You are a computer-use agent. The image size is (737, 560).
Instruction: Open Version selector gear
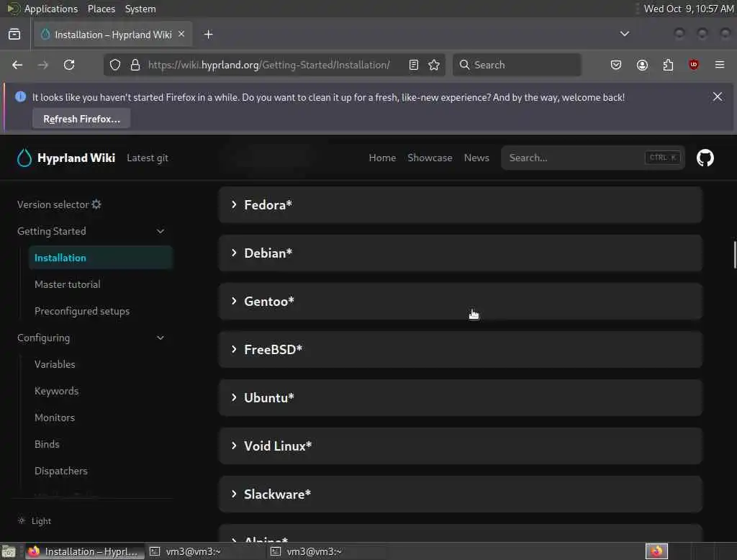click(x=96, y=204)
